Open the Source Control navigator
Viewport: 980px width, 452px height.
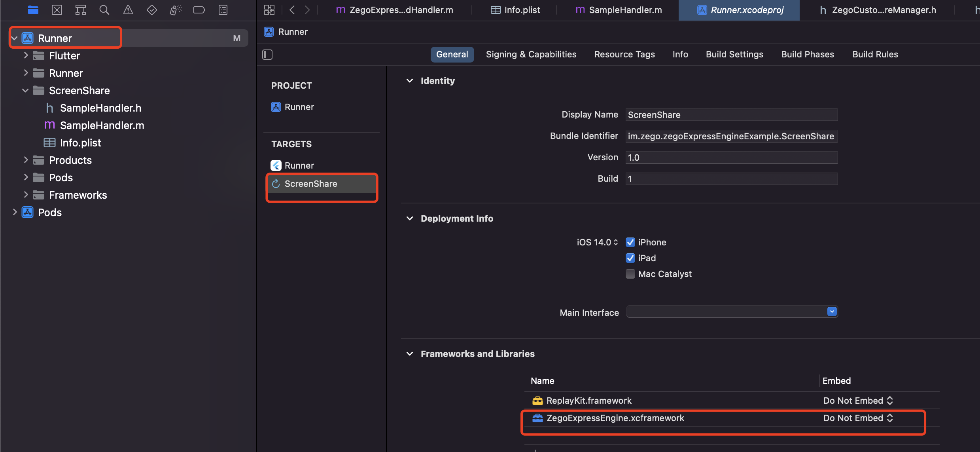click(57, 10)
